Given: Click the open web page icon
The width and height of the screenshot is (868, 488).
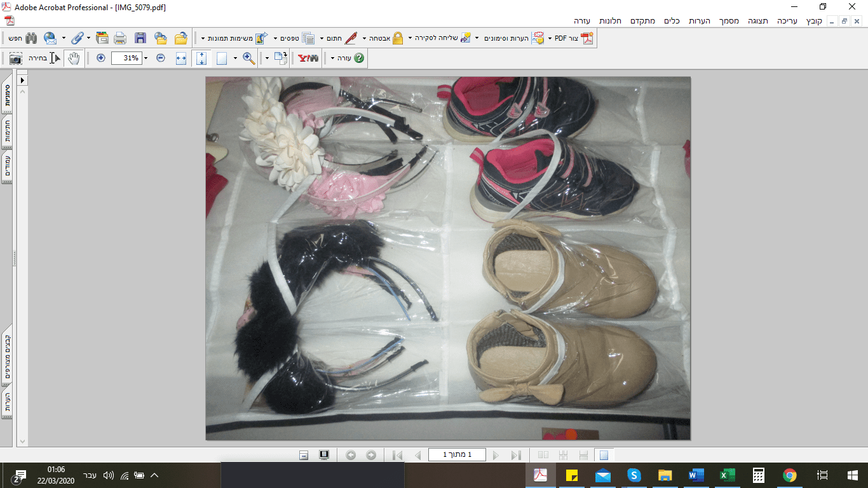Looking at the screenshot, I should point(161,38).
